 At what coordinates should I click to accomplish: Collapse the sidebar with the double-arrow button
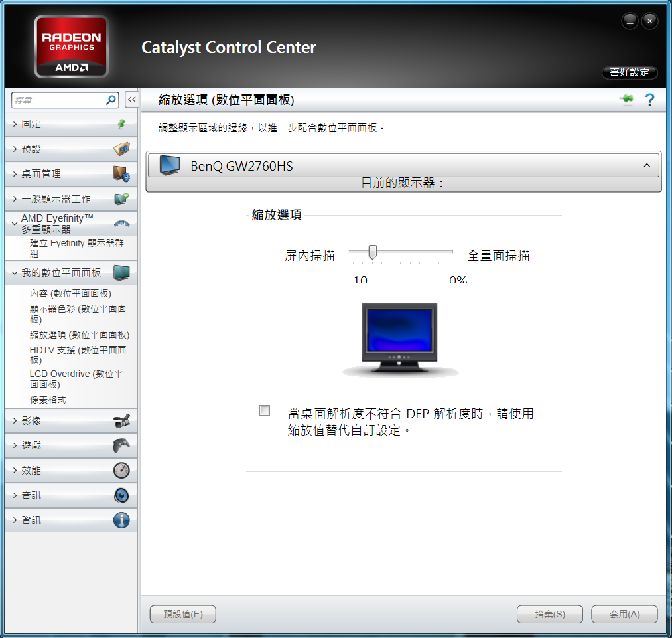click(x=131, y=100)
